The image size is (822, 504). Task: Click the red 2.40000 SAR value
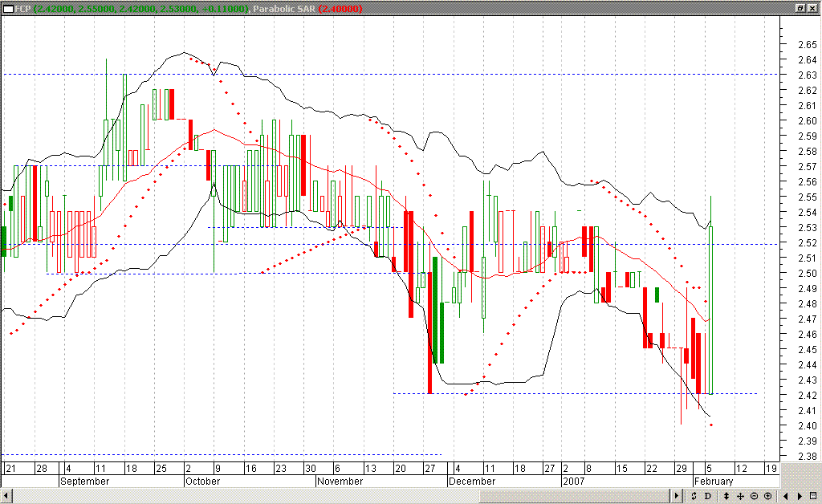[x=340, y=9]
